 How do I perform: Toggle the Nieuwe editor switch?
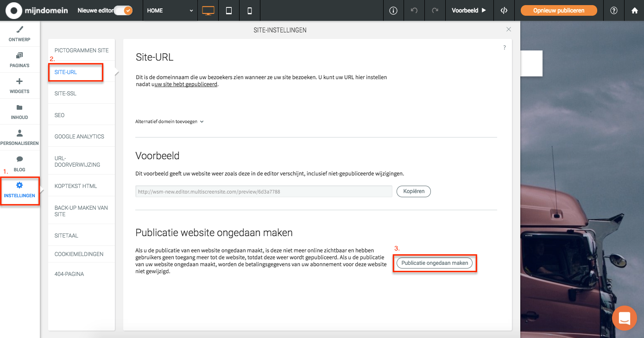123,10
